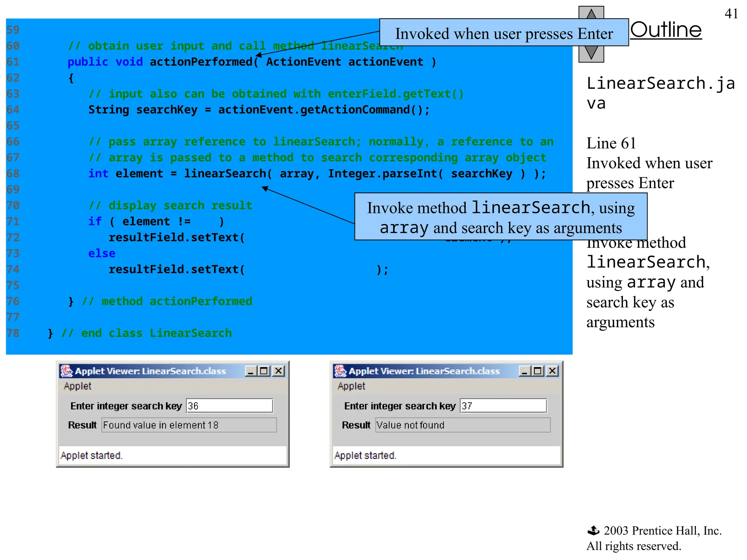The height and width of the screenshot is (560, 747).
Task: Close the left Applet Viewer window
Action: click(x=279, y=371)
